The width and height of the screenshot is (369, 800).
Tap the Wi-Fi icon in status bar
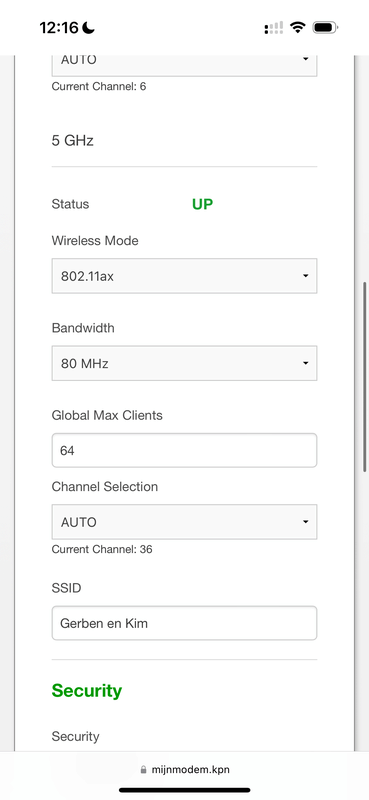[297, 28]
